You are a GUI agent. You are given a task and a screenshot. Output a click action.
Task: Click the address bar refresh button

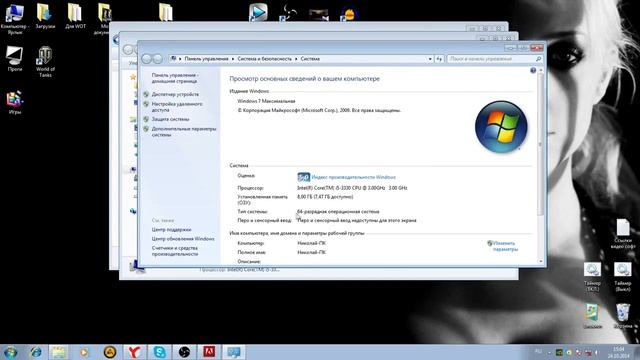point(439,59)
